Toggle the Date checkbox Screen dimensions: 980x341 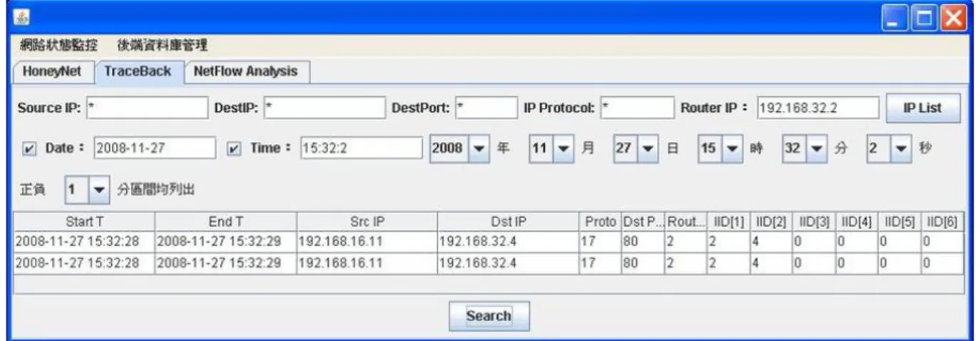29,148
